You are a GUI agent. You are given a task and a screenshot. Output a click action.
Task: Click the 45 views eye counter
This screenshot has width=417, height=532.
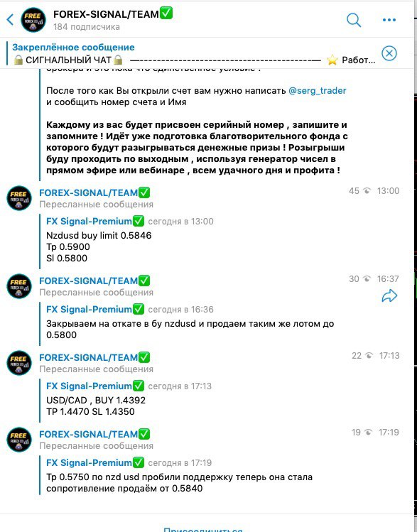click(359, 190)
